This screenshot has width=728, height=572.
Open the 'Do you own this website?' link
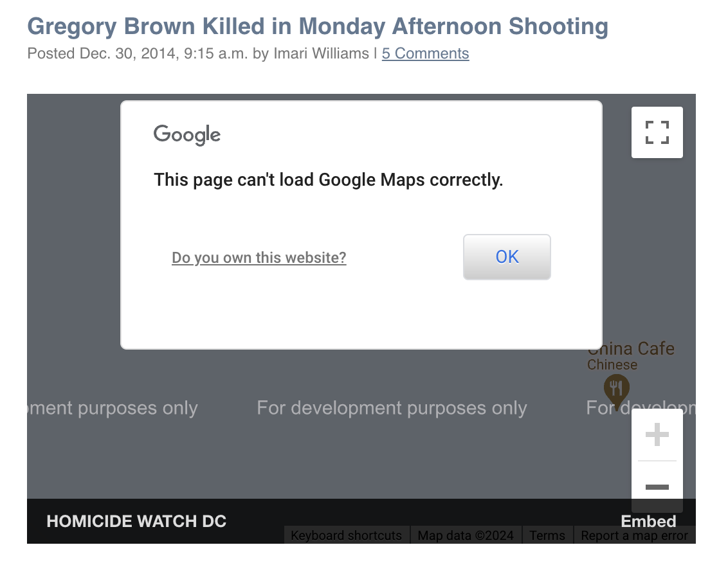click(259, 258)
